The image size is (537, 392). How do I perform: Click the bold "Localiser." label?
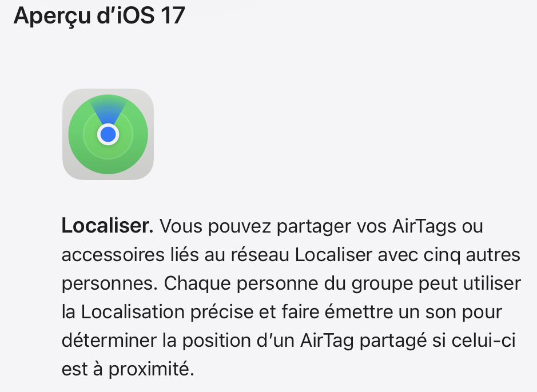click(x=108, y=226)
